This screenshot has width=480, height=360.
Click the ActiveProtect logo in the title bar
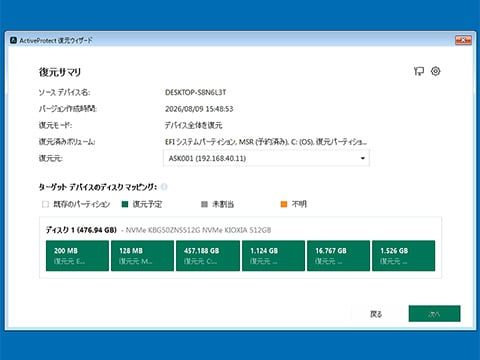coord(13,40)
